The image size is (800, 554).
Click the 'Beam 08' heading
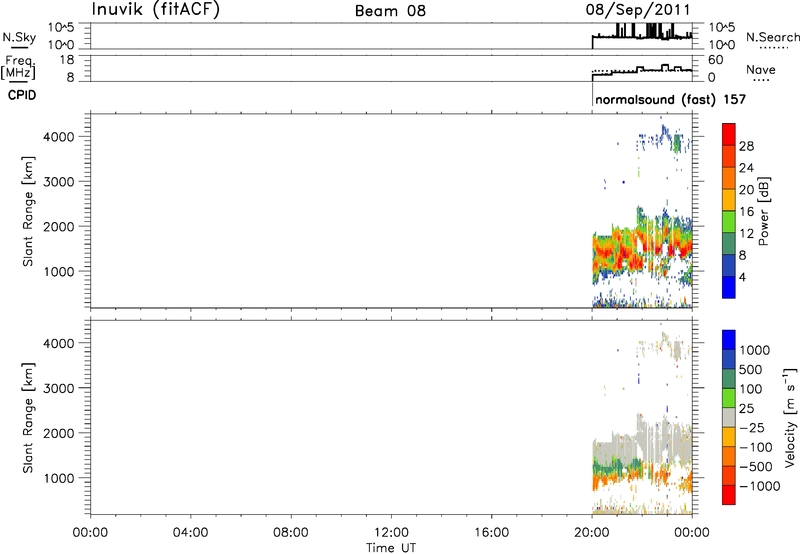click(x=390, y=11)
